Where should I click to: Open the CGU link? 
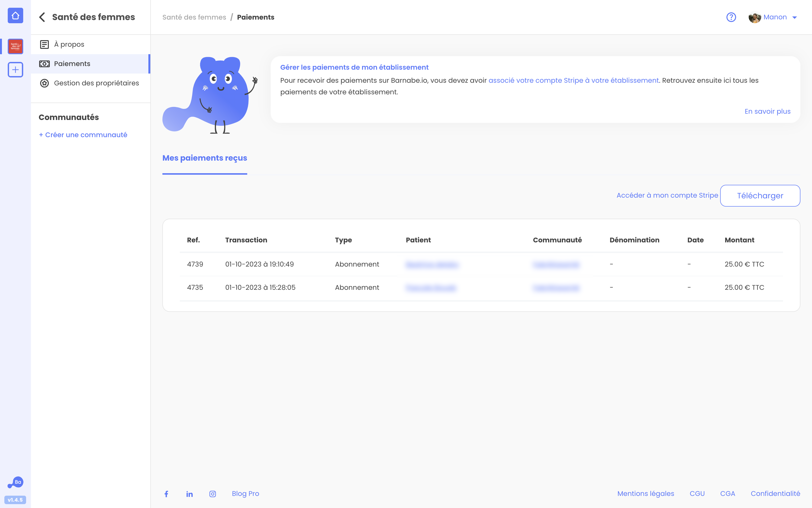(x=697, y=494)
